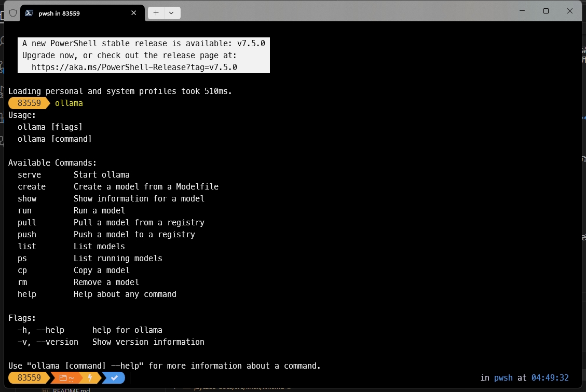Click the '-h, --help' flag
The width and height of the screenshot is (586, 392).
[x=40, y=330]
